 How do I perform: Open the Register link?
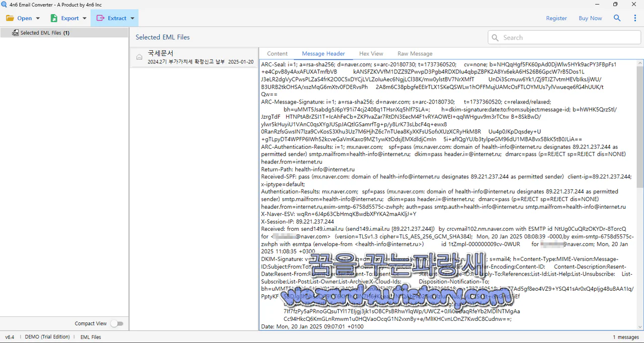556,18
